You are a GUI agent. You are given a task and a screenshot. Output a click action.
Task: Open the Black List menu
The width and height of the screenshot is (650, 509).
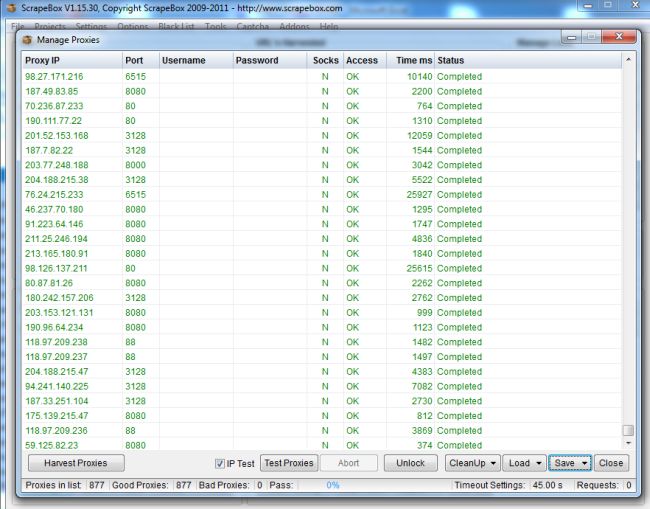(176, 27)
